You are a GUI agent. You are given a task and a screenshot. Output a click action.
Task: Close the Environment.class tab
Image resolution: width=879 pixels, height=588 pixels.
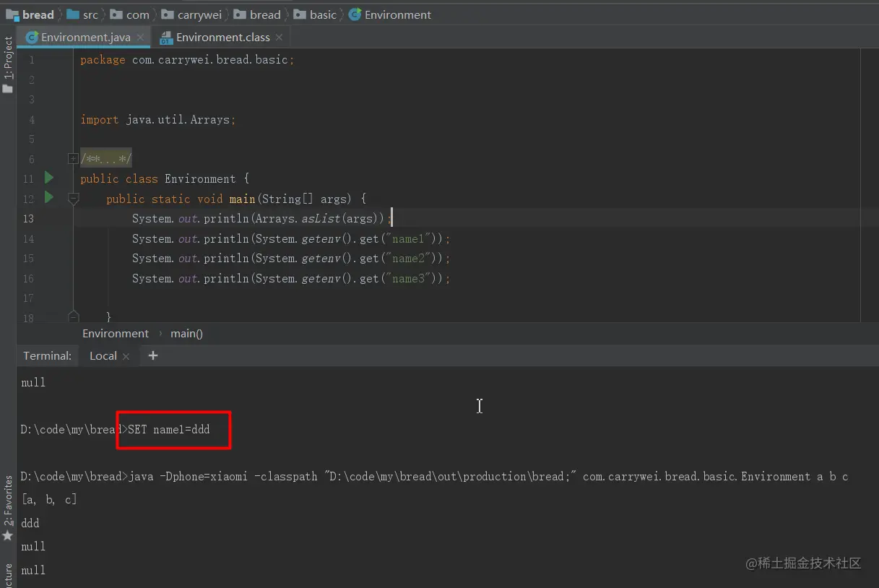coord(280,37)
